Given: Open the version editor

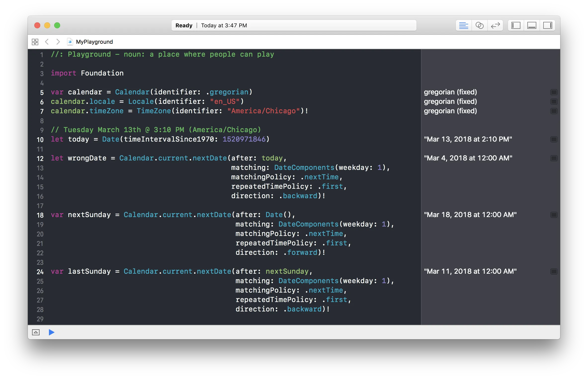Looking at the screenshot, I should point(495,25).
